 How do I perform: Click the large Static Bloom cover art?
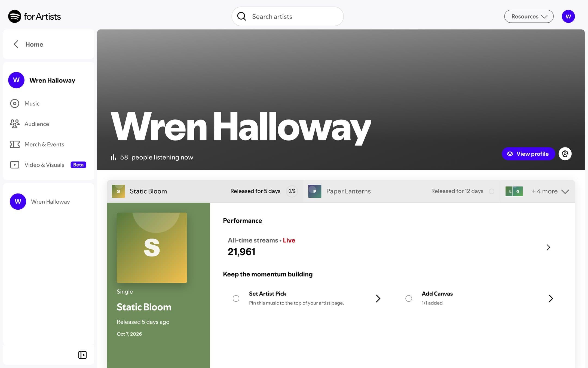point(152,248)
